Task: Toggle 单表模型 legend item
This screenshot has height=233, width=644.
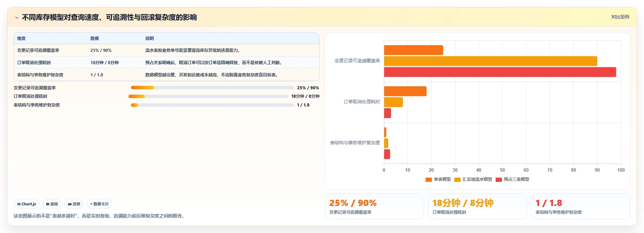Action: tap(438, 179)
